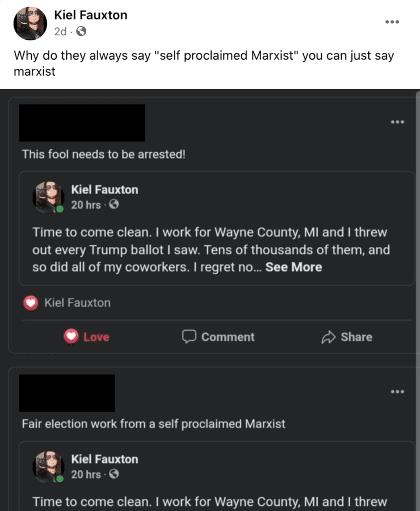420x511 pixels.
Task: Click the globe icon next to 20 hrs in the first embedded post
Action: pyautogui.click(x=114, y=204)
